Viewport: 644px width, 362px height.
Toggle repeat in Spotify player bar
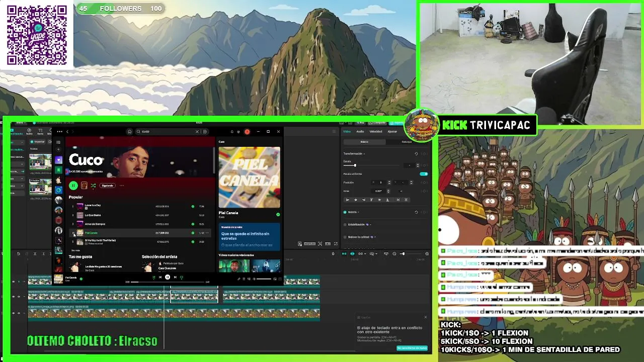(x=182, y=277)
